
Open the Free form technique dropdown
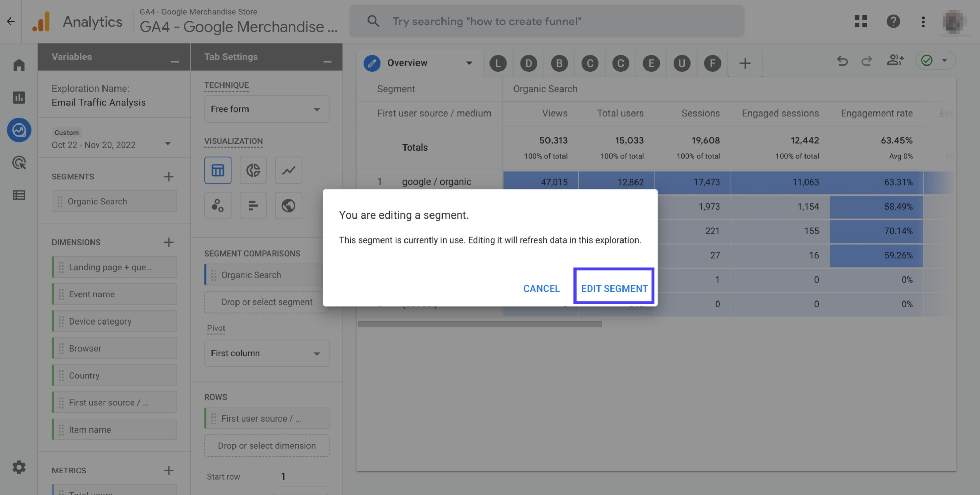pyautogui.click(x=267, y=109)
